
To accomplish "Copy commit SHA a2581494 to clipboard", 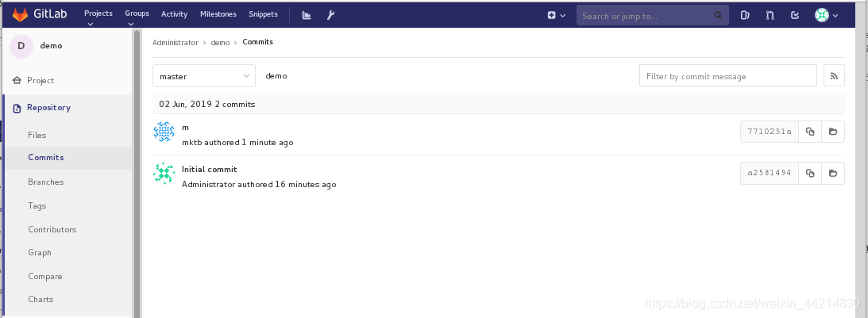I will [x=810, y=173].
